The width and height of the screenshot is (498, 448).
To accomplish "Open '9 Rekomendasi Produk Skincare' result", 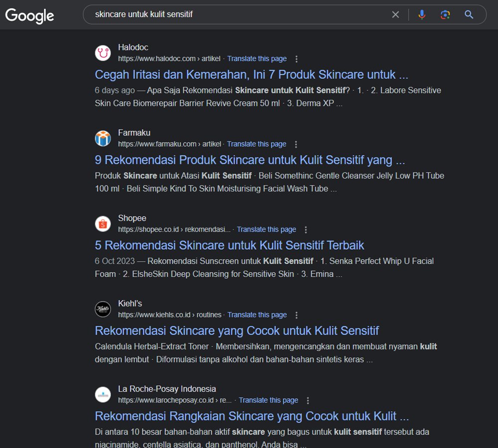I will [250, 160].
